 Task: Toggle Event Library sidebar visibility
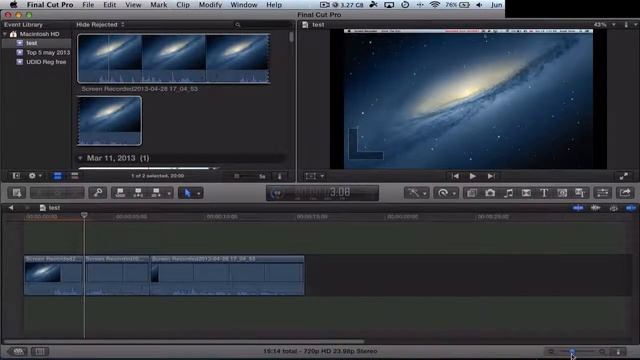point(16,176)
